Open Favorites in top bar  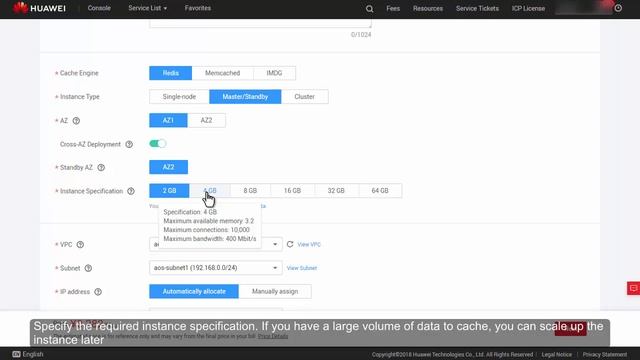point(198,8)
